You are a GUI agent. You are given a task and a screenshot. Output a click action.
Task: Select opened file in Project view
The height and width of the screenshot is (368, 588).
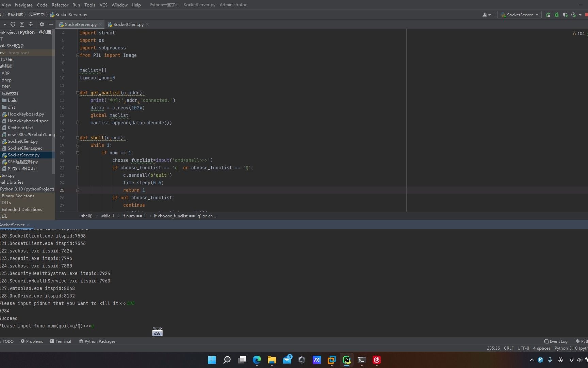(x=13, y=24)
